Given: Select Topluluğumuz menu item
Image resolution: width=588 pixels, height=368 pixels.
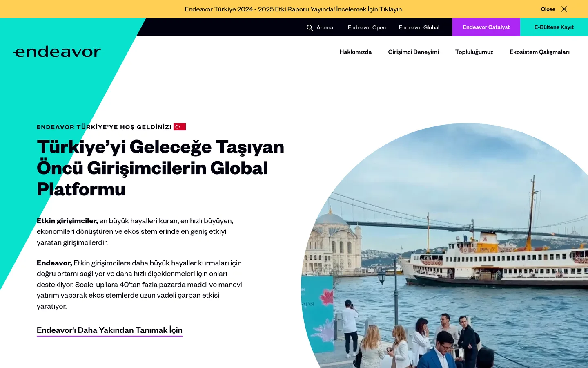Looking at the screenshot, I should tap(474, 52).
